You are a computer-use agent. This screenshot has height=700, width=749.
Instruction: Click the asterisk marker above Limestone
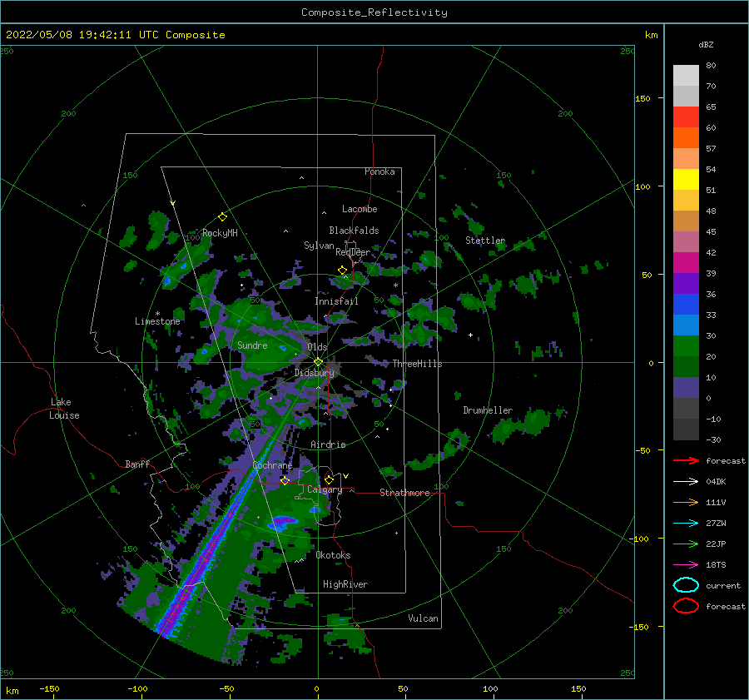tap(157, 314)
